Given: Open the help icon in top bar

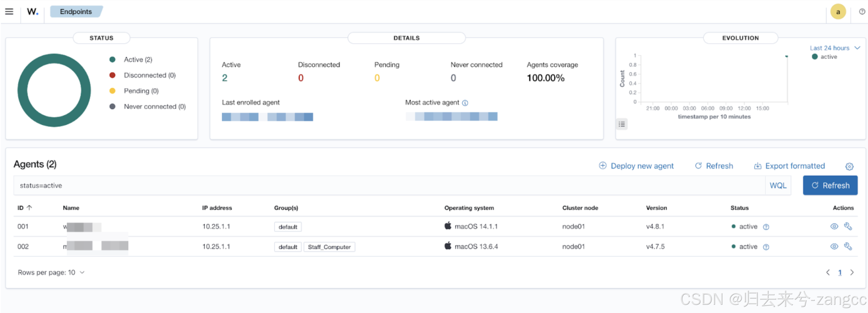Looking at the screenshot, I should [x=862, y=12].
